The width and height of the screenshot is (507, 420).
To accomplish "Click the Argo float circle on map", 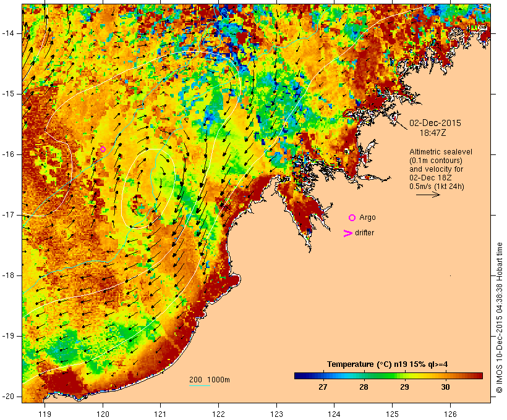I will pyautogui.click(x=103, y=149).
